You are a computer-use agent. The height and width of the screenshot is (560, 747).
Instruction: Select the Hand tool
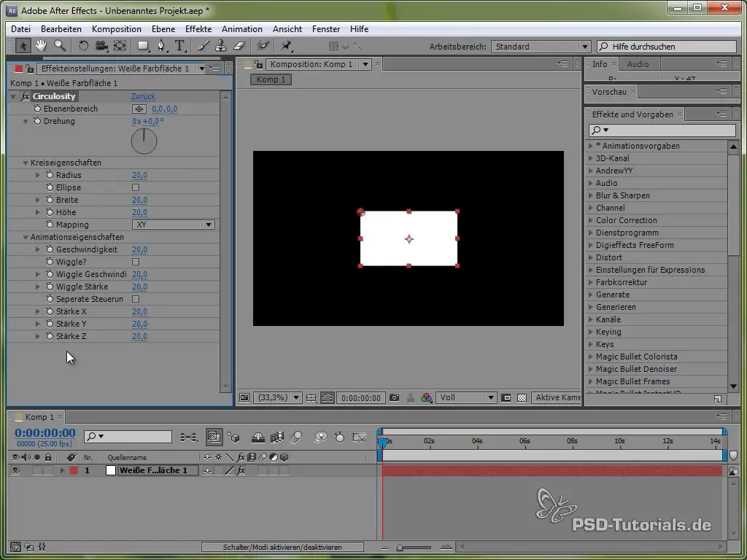[41, 46]
